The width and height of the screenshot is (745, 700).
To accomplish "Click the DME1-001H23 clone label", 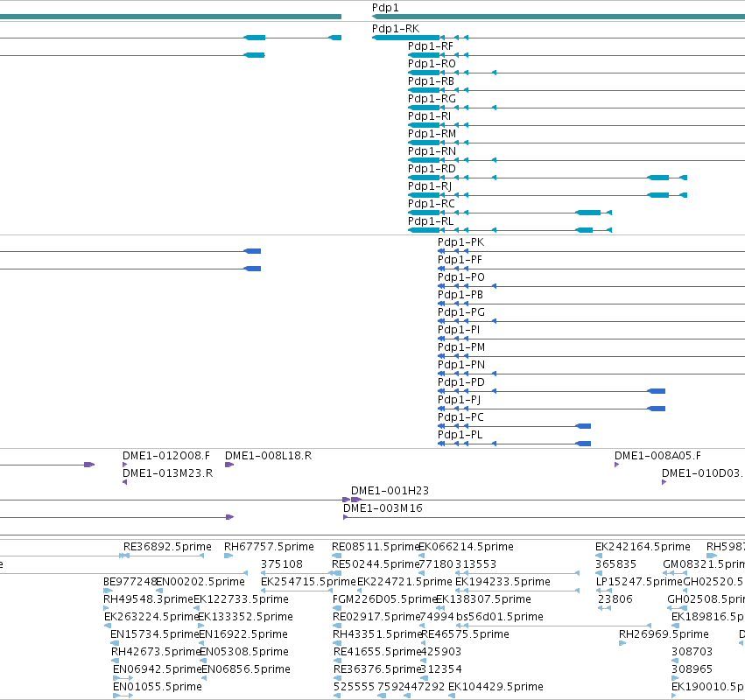I will (x=390, y=491).
